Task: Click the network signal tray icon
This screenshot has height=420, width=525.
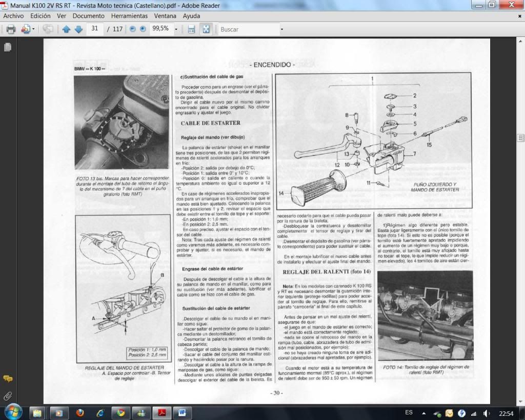Action: (x=474, y=414)
